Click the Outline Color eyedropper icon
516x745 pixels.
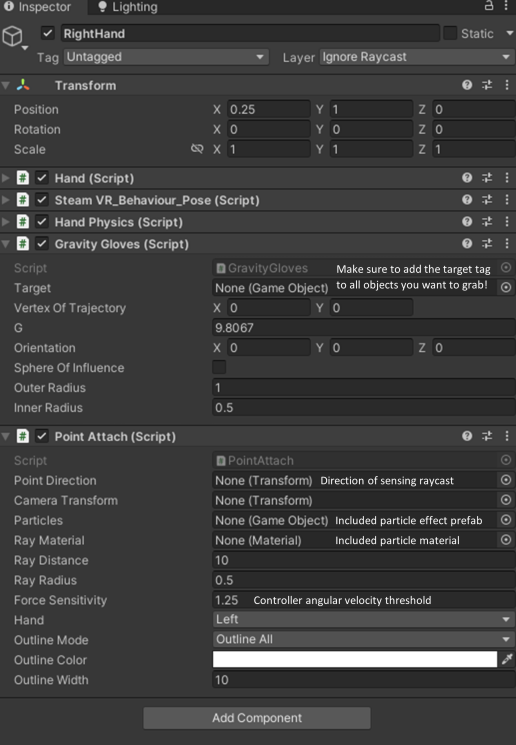(507, 659)
